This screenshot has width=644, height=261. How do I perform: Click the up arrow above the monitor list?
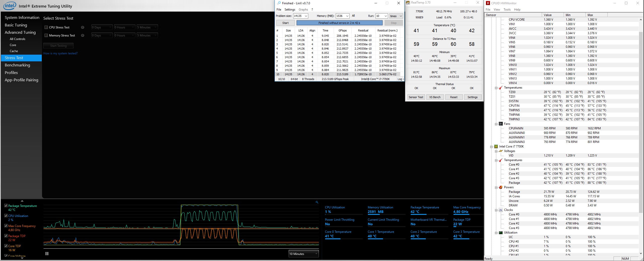(x=22, y=201)
